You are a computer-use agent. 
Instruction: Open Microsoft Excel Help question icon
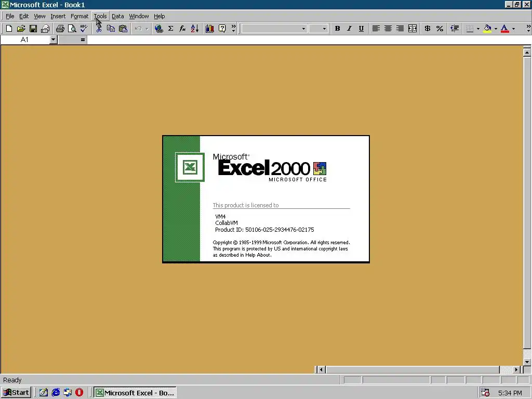222,29
